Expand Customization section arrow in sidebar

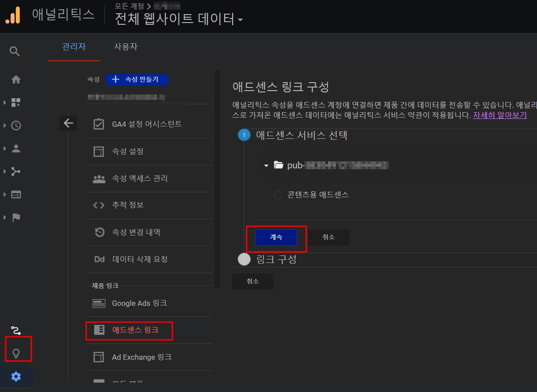click(x=5, y=103)
